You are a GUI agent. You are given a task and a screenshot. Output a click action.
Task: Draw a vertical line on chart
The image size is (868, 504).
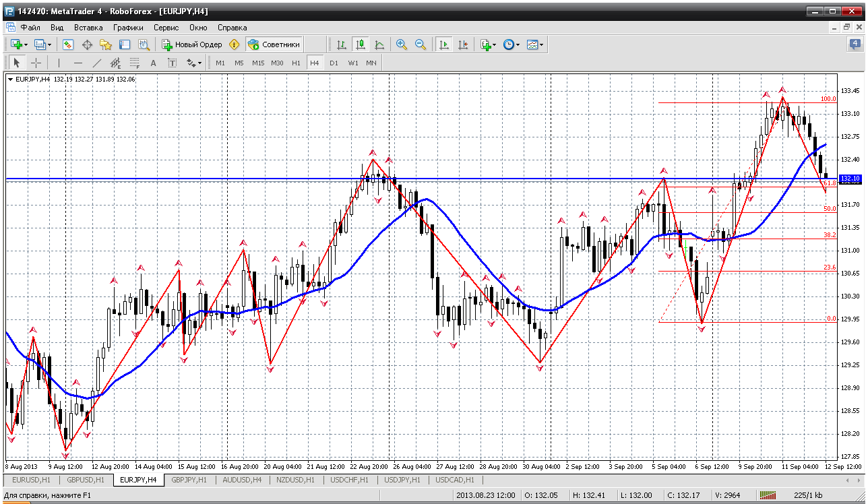tap(59, 63)
